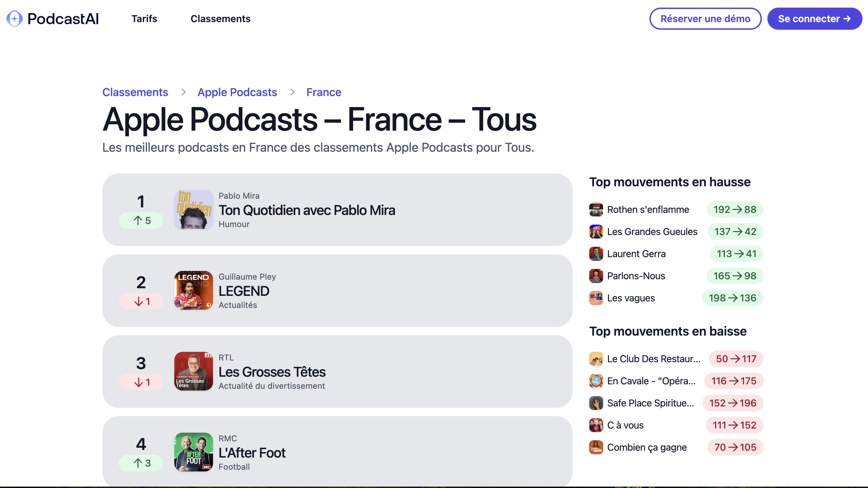Select the Les Grosses Têtes artwork
The image size is (868, 488).
pos(193,372)
